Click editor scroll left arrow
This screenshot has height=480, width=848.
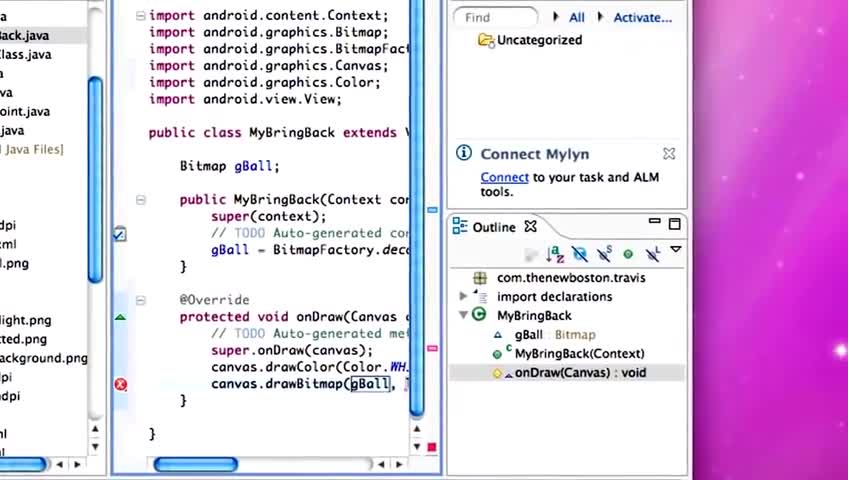point(381,464)
